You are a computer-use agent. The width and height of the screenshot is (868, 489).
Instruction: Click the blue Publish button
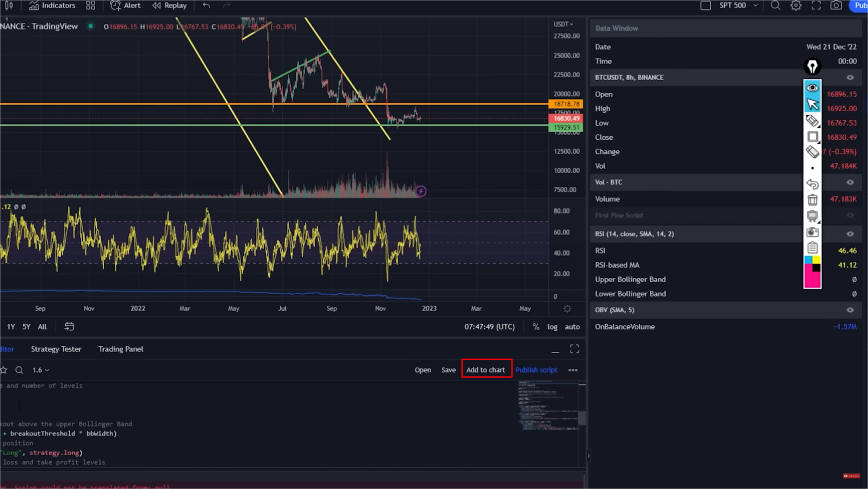click(859, 5)
